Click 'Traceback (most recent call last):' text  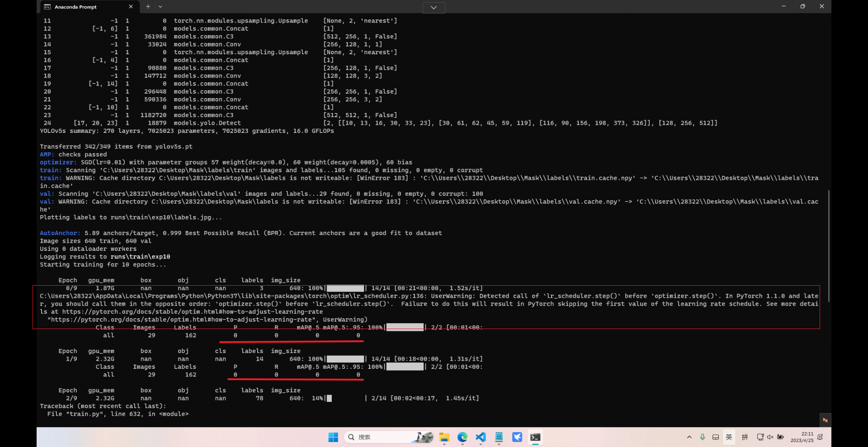pyautogui.click(x=103, y=406)
